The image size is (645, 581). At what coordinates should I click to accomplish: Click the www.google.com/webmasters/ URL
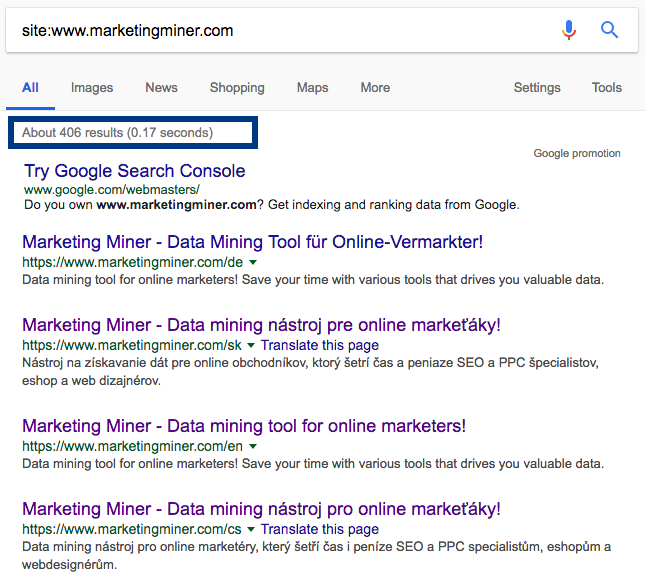pyautogui.click(x=111, y=190)
